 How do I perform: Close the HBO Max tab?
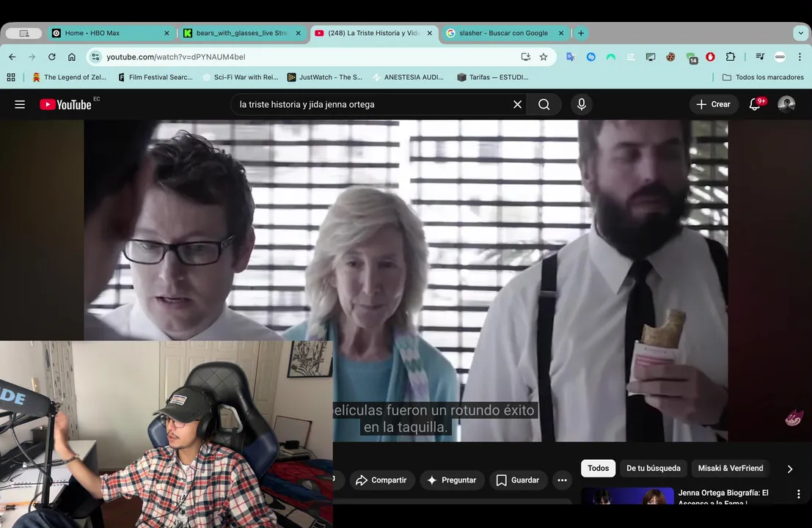167,33
